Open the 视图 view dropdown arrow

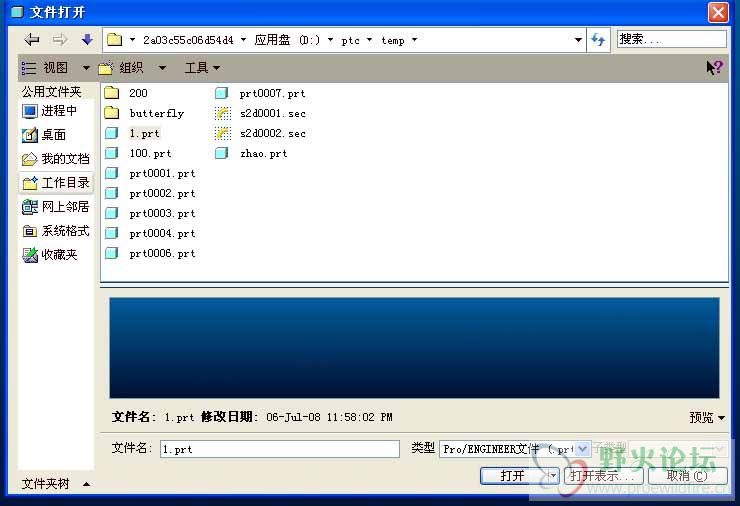(x=86, y=68)
